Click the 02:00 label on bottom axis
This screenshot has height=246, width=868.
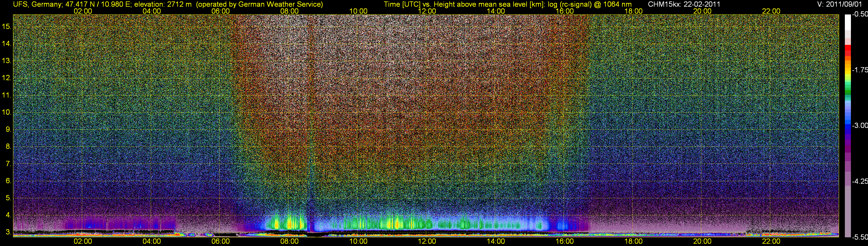pos(83,241)
